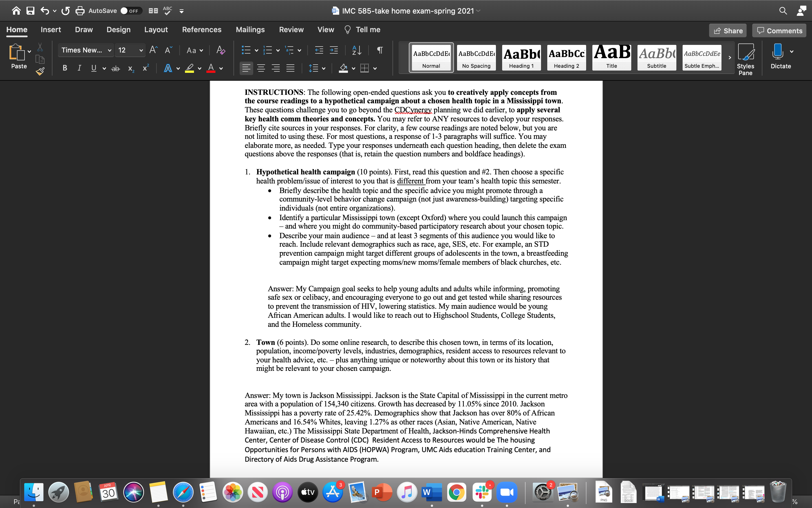Toggle superscript formatting

(145, 68)
